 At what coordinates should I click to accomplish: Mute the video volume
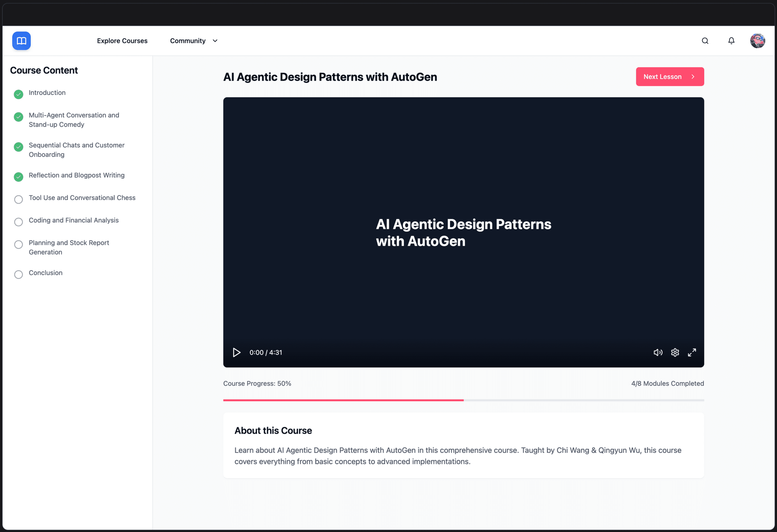pos(658,352)
